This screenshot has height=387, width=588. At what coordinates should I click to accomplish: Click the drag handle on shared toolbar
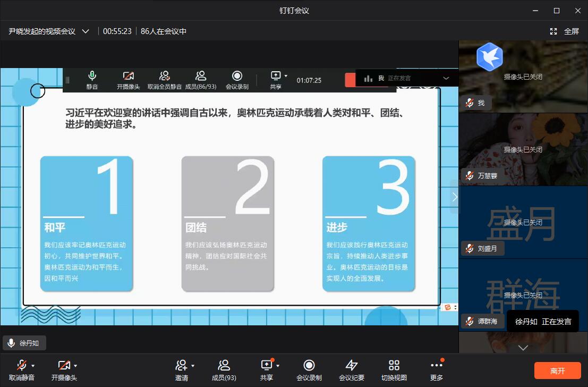tap(67, 80)
